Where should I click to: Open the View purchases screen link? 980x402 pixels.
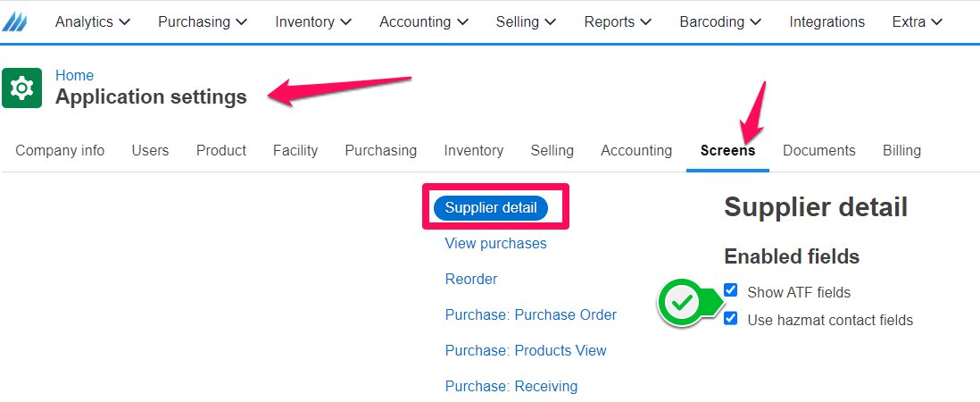pos(495,243)
